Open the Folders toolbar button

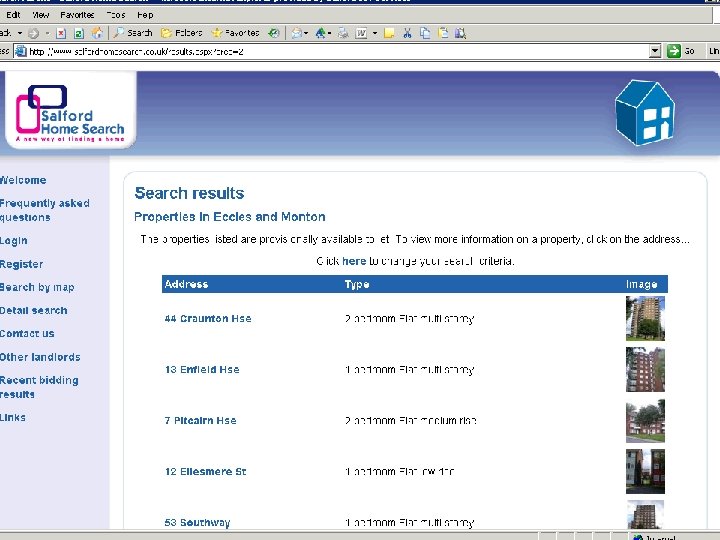(182, 33)
